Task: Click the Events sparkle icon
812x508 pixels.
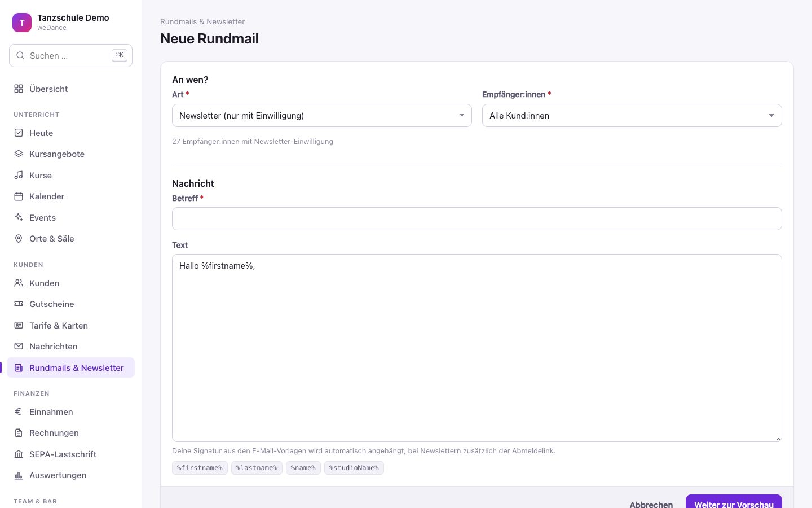Action: pyautogui.click(x=19, y=217)
